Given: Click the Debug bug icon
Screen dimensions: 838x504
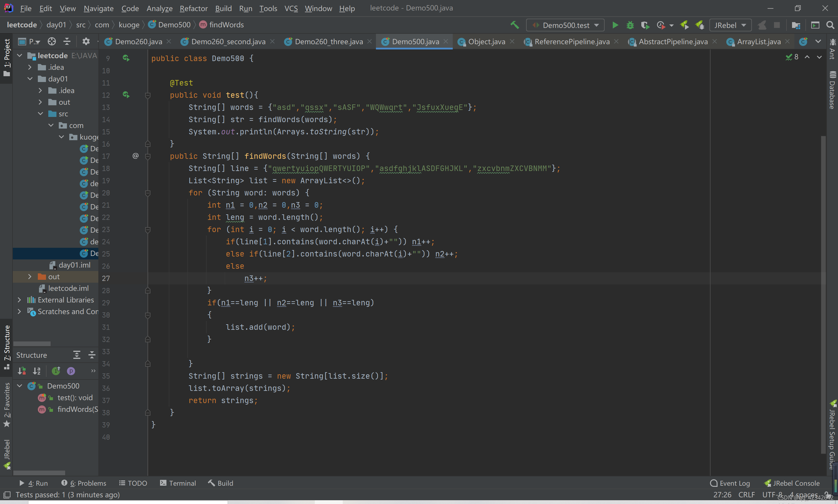Looking at the screenshot, I should (630, 25).
